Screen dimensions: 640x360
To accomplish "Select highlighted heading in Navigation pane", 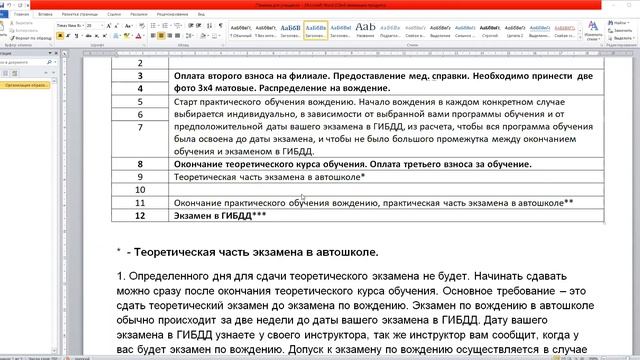I will (25, 85).
